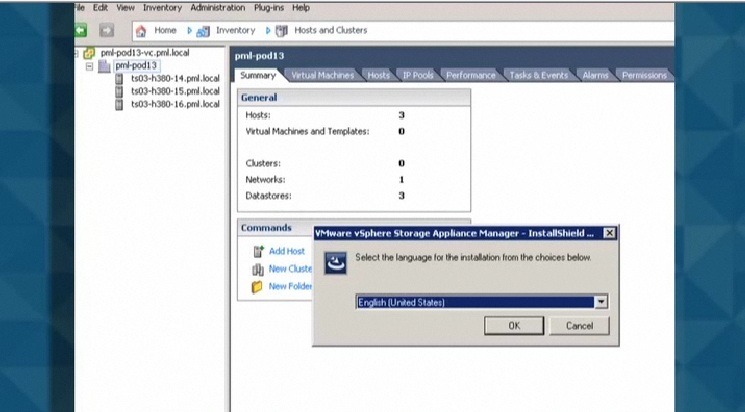The image size is (745, 412).
Task: Click the Clusters: label in General
Action: coord(263,163)
